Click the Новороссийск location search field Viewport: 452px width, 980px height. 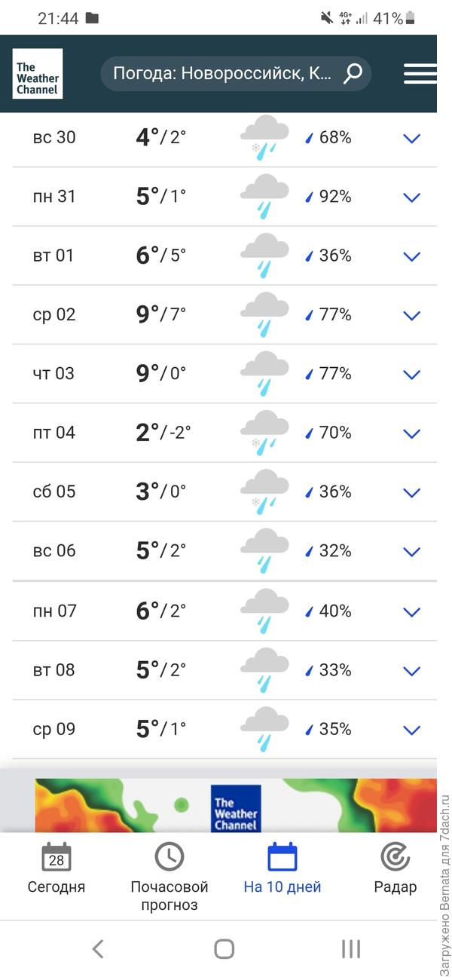coord(222,74)
